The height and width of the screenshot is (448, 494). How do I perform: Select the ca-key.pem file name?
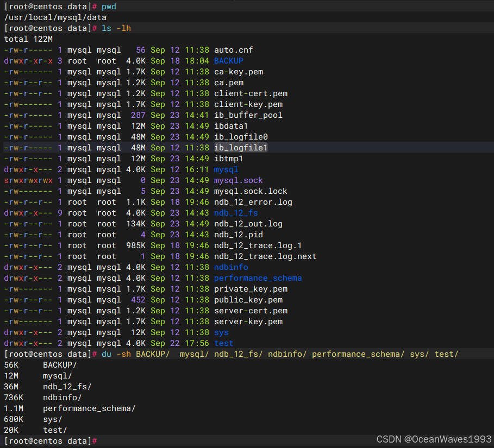[x=239, y=72]
